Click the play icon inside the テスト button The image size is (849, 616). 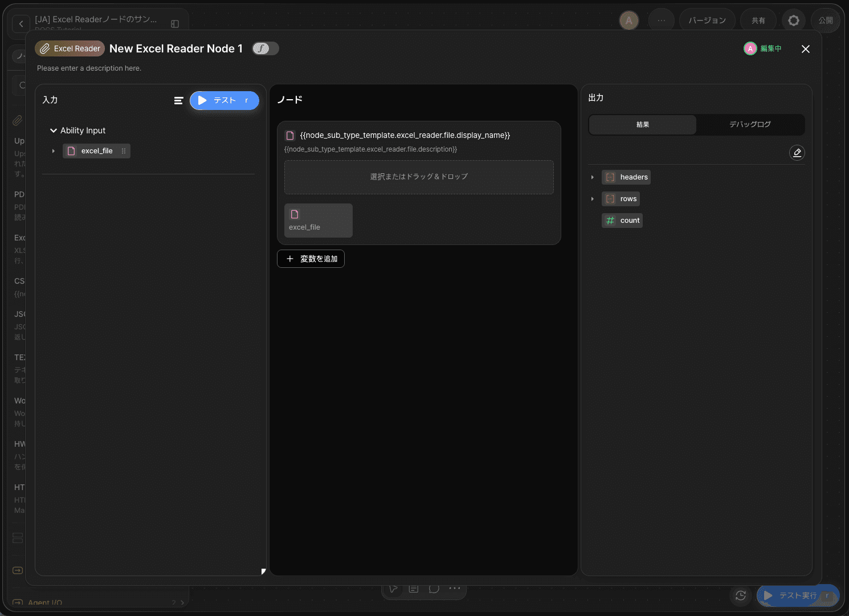click(202, 100)
